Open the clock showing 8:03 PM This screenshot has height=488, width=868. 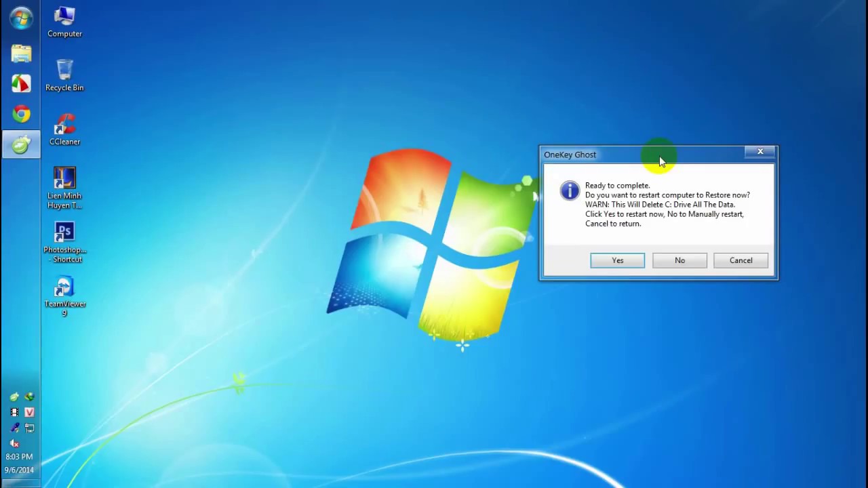click(x=19, y=457)
